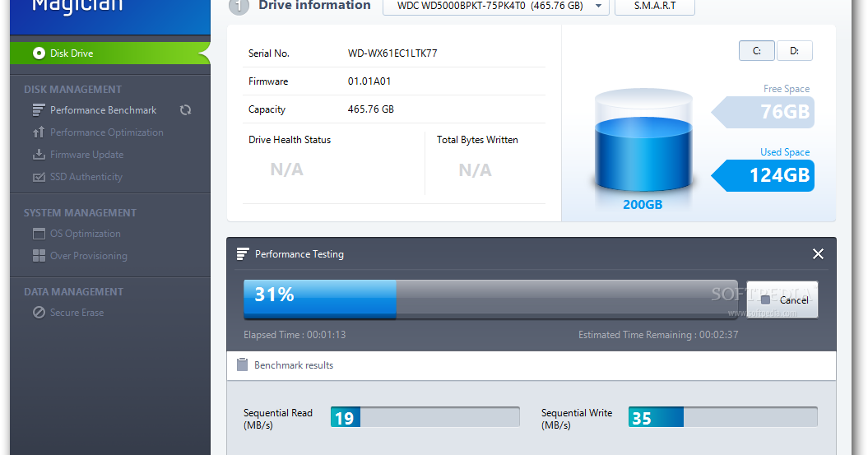Click Estimated Time Remaining 00:02:37 text
Viewport: 868px width, 455px height.
[x=658, y=334]
